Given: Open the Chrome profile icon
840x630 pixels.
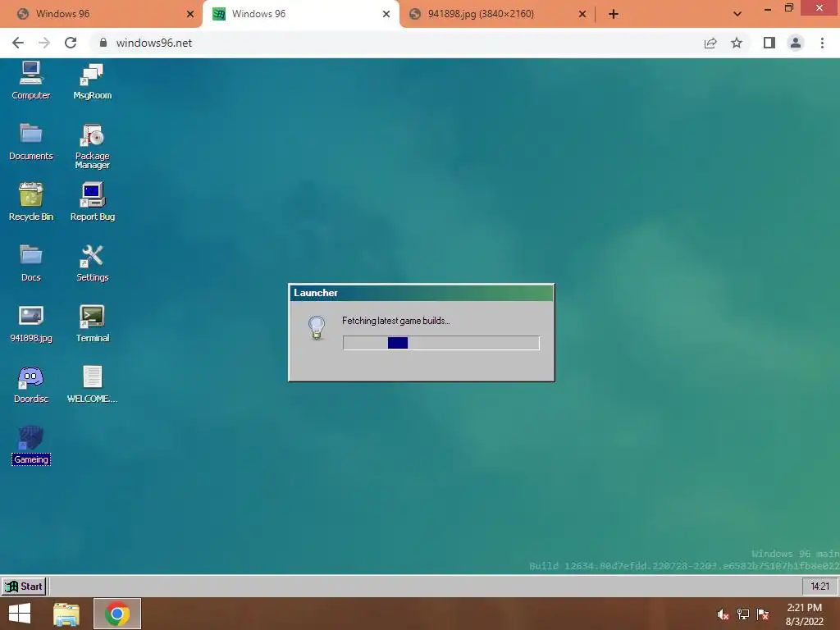Looking at the screenshot, I should 796,43.
